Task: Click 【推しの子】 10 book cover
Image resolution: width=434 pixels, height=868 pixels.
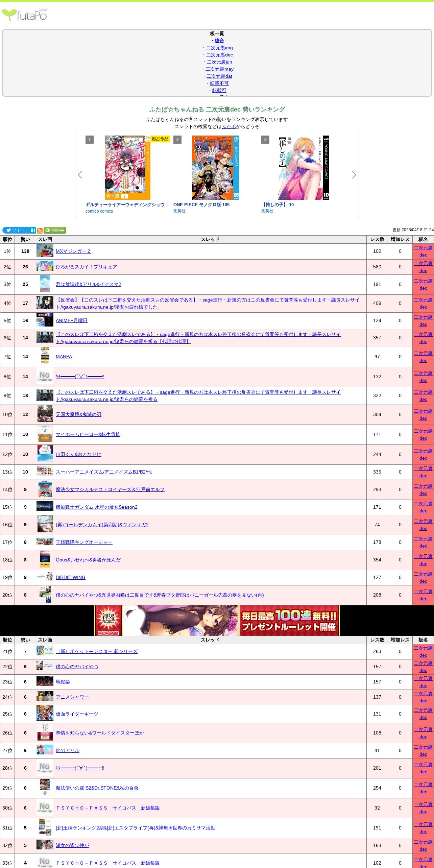Action: pos(304,168)
